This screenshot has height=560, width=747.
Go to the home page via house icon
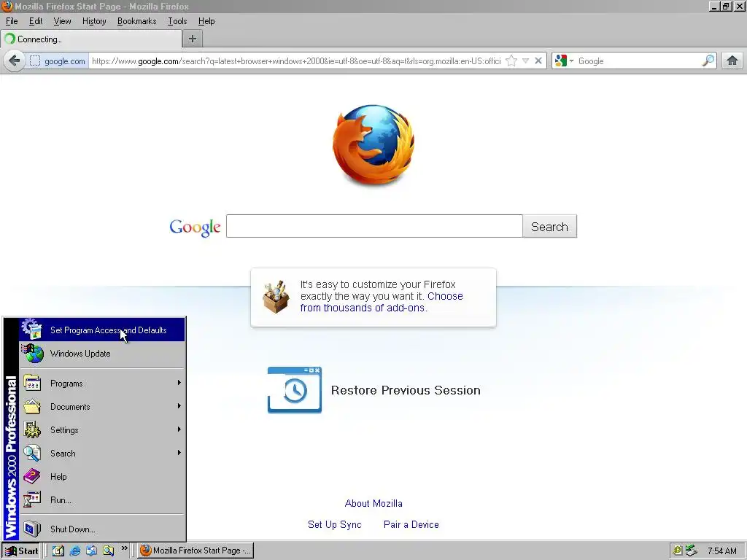coord(732,61)
